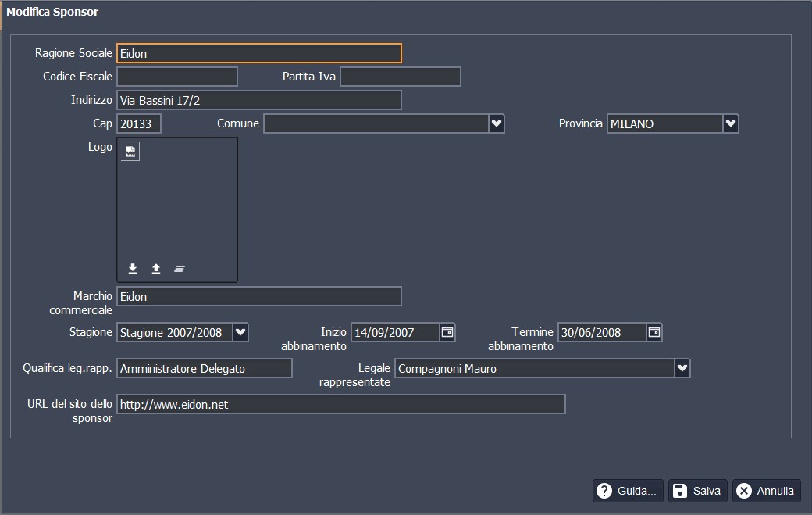Click the clear logo lines icon
The image size is (812, 515).
tap(180, 269)
